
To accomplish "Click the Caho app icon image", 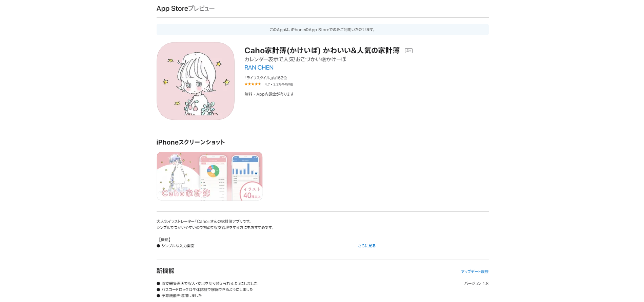I will tap(196, 81).
